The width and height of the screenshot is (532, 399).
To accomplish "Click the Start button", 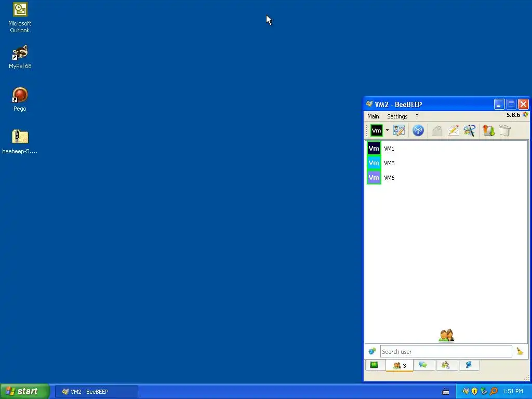I will (x=24, y=392).
